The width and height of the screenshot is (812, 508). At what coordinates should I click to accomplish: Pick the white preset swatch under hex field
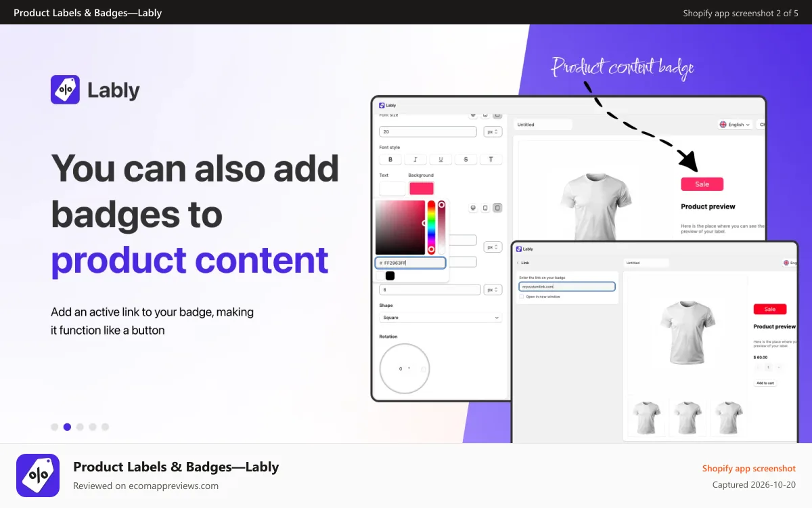(x=380, y=276)
